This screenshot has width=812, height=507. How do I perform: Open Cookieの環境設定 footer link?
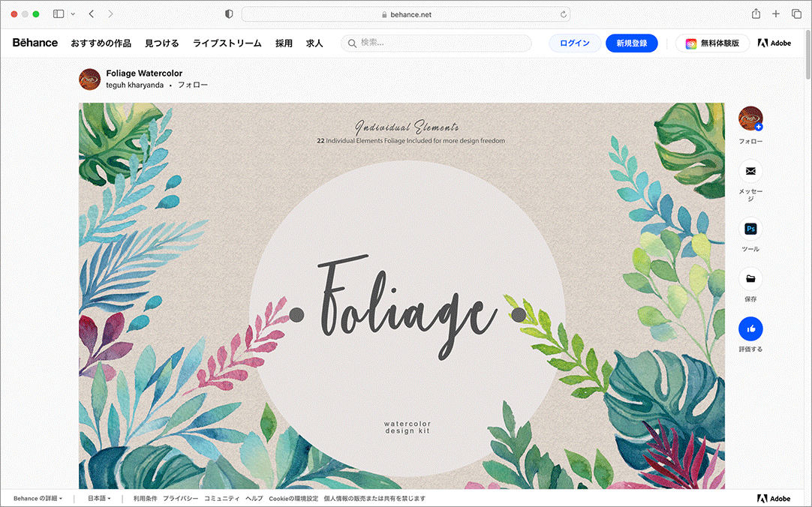293,499
